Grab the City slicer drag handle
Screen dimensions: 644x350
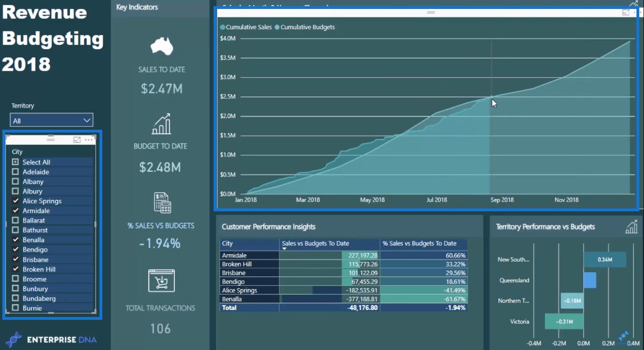tap(51, 140)
